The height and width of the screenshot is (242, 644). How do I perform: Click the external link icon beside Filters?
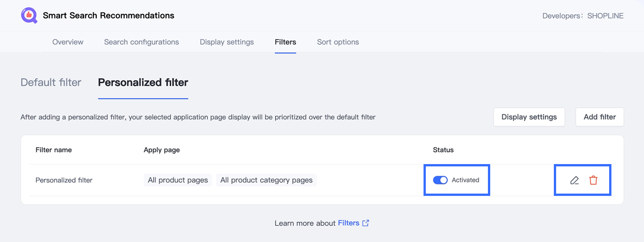coord(366,223)
